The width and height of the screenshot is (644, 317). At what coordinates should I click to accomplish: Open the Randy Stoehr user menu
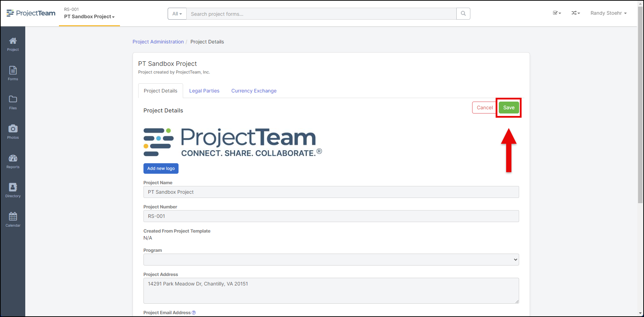(608, 13)
